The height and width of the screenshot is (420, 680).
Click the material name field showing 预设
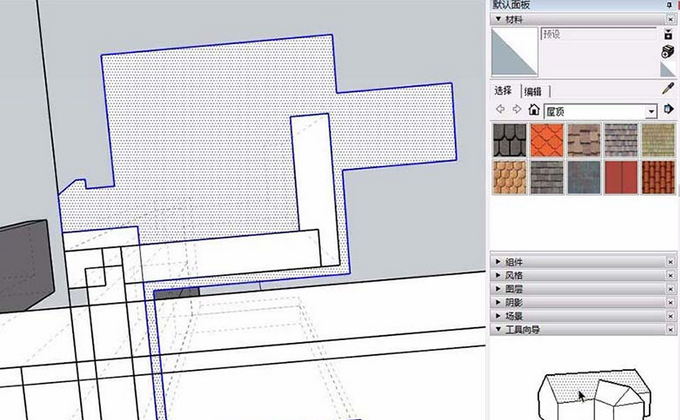598,34
